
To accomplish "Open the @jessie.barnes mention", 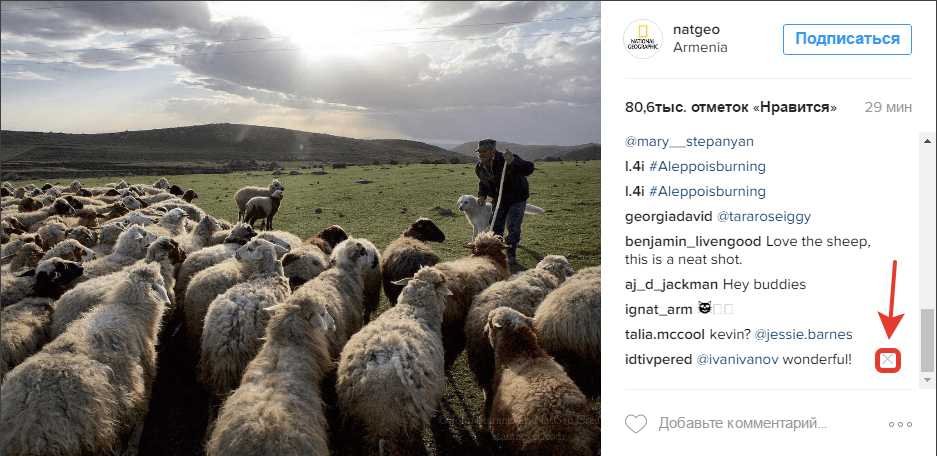I will (x=803, y=335).
